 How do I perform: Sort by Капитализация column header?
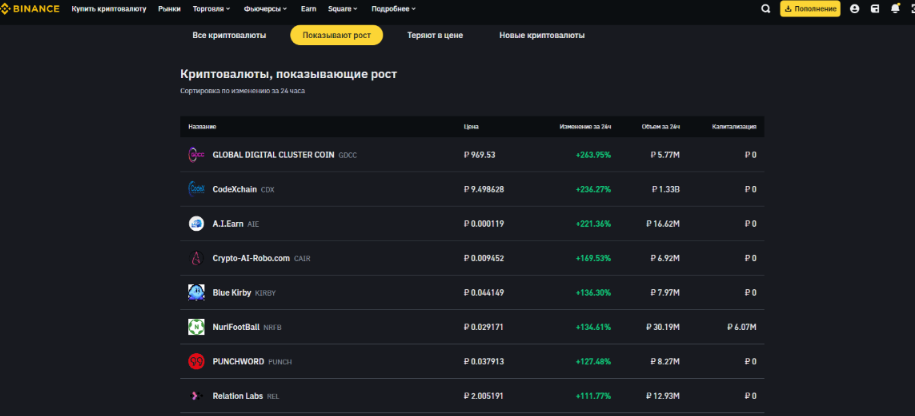[x=734, y=127]
